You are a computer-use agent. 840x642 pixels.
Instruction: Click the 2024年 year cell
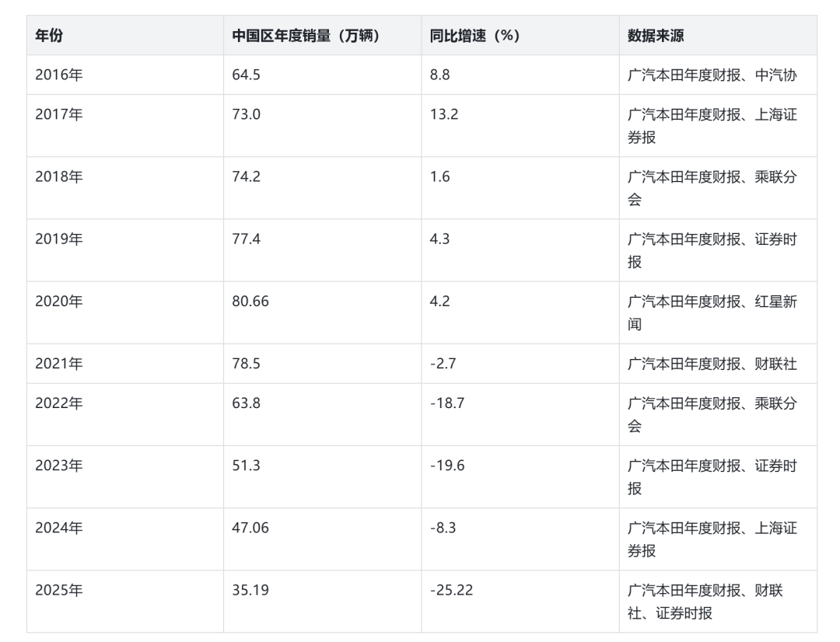[58, 528]
